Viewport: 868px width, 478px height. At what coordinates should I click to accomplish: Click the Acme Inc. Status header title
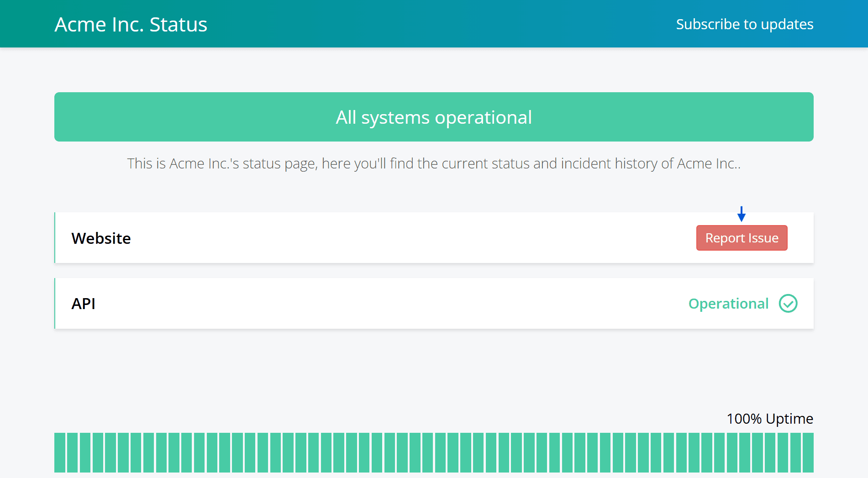(131, 24)
